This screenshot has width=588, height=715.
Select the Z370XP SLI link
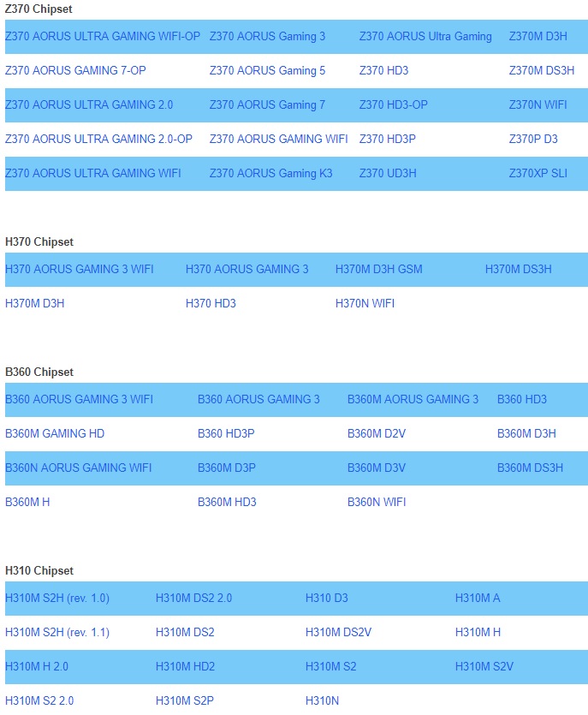tap(538, 173)
